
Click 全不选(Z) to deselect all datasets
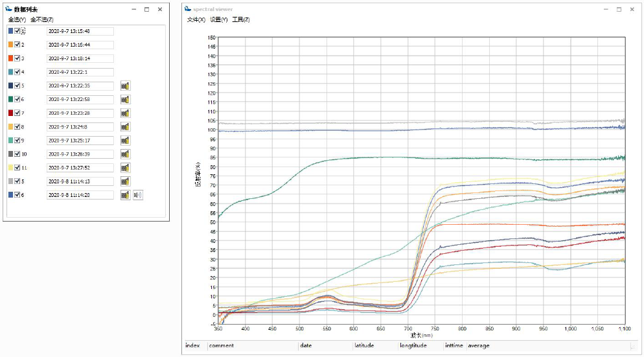(x=42, y=19)
